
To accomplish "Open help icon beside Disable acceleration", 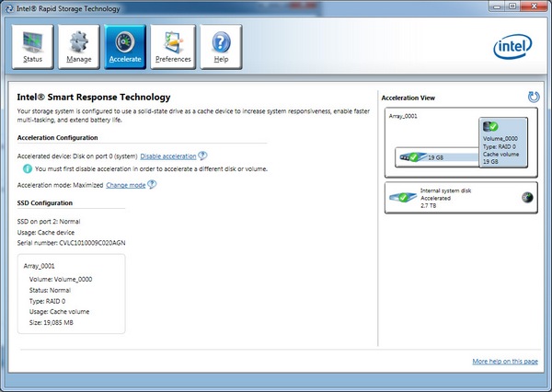I will [x=202, y=156].
